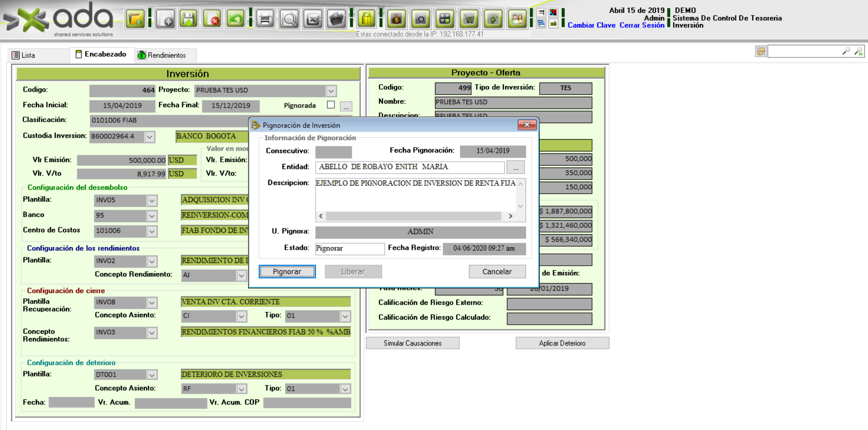
Task: Click the Descripcion horizontal scrollbar
Action: point(413,216)
